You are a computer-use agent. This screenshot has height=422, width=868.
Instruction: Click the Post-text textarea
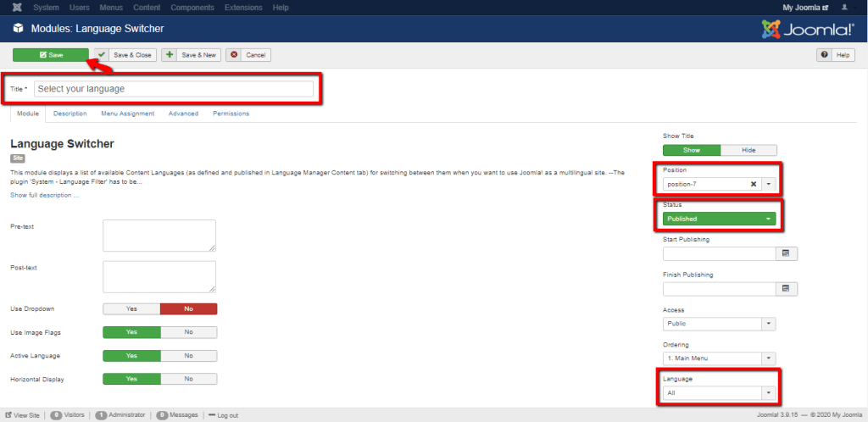(159, 276)
